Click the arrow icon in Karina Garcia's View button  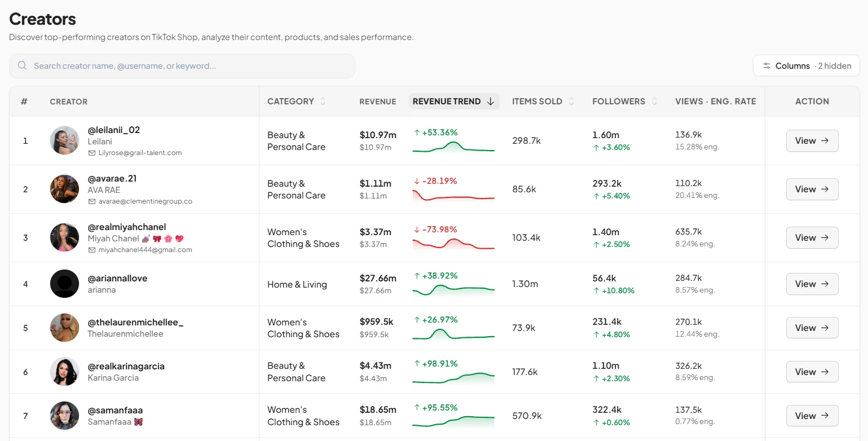(x=825, y=372)
